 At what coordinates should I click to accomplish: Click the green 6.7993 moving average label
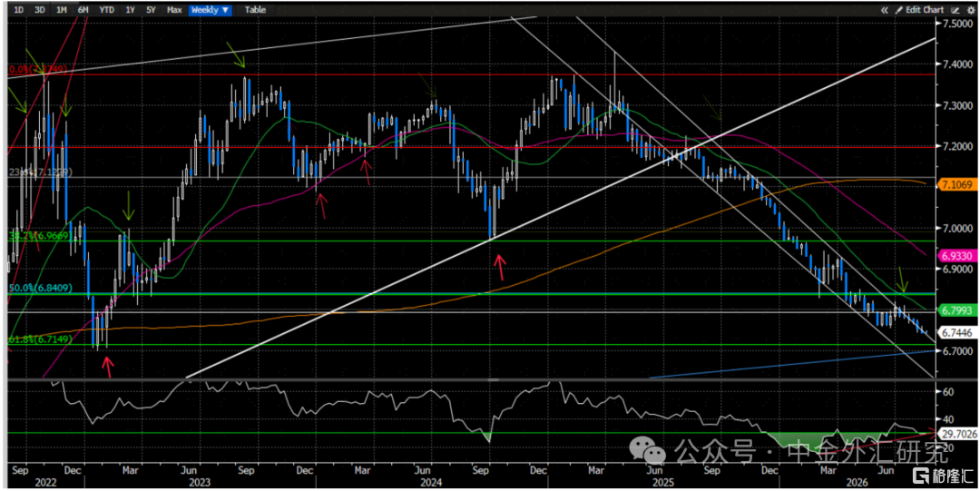pyautogui.click(x=955, y=310)
